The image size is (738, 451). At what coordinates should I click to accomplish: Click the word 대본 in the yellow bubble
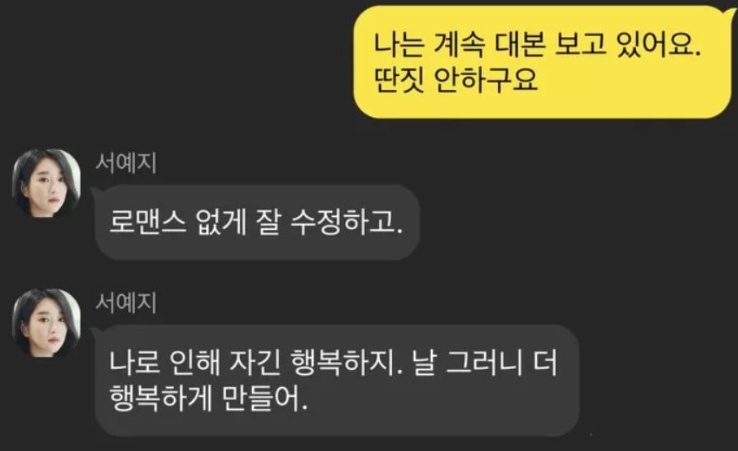pyautogui.click(x=520, y=45)
